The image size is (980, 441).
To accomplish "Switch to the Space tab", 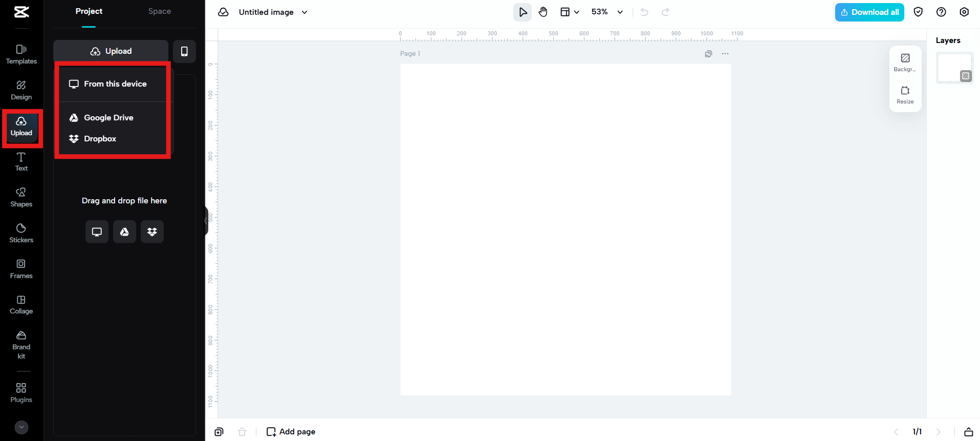I will point(159,11).
